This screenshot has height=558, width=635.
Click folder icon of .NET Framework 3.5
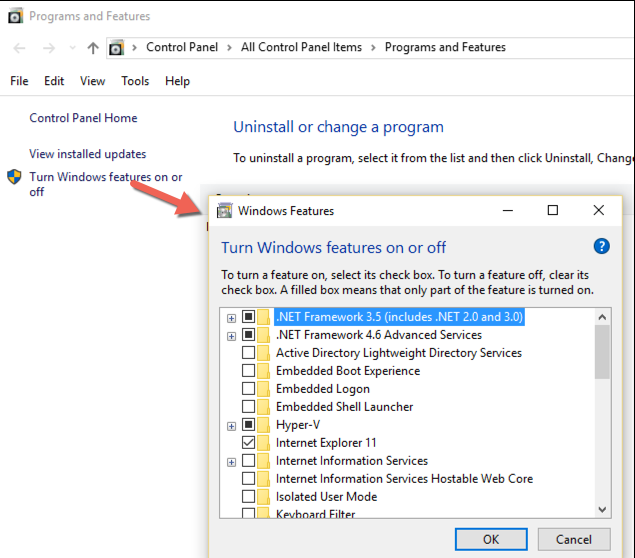(264, 317)
